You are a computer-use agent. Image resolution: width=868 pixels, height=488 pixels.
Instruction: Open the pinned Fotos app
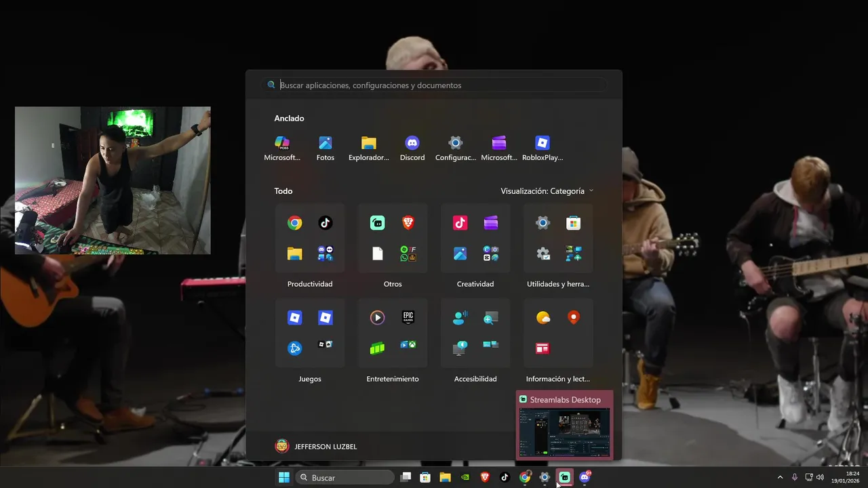point(325,148)
